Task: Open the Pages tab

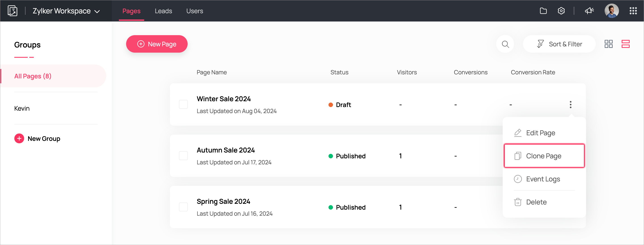Action: pyautogui.click(x=131, y=11)
